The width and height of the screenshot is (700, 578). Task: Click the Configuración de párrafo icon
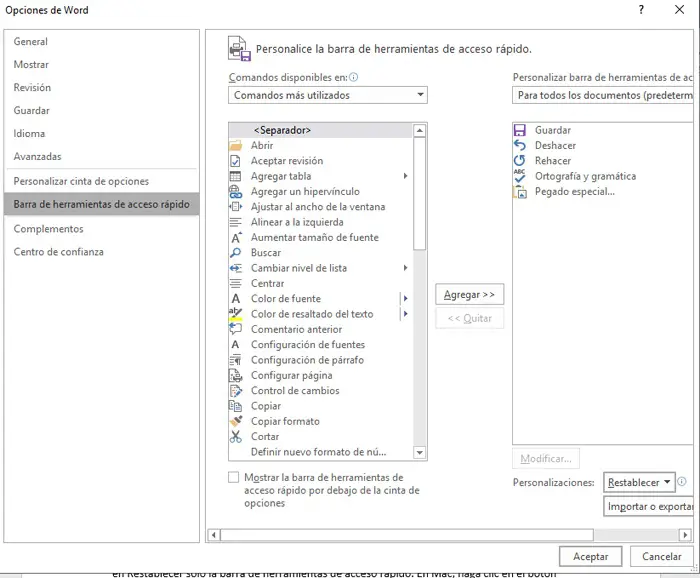(235, 360)
